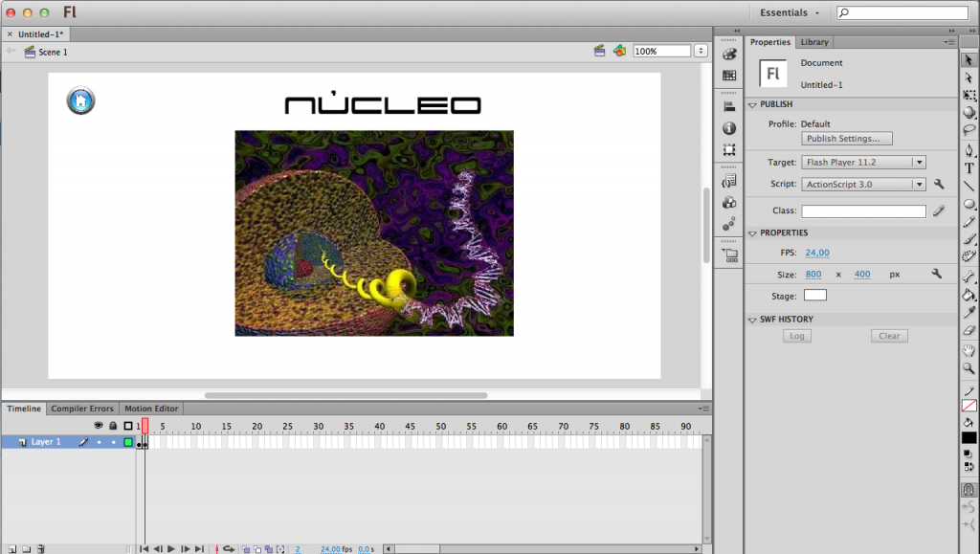Image resolution: width=980 pixels, height=554 pixels.
Task: Open the Transform panel icon
Action: click(x=728, y=150)
